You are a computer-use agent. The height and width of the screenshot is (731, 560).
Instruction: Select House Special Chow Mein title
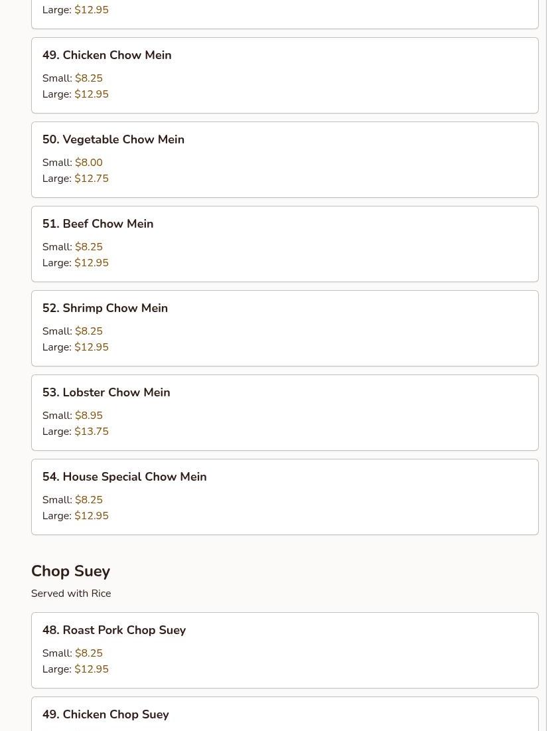[124, 477]
